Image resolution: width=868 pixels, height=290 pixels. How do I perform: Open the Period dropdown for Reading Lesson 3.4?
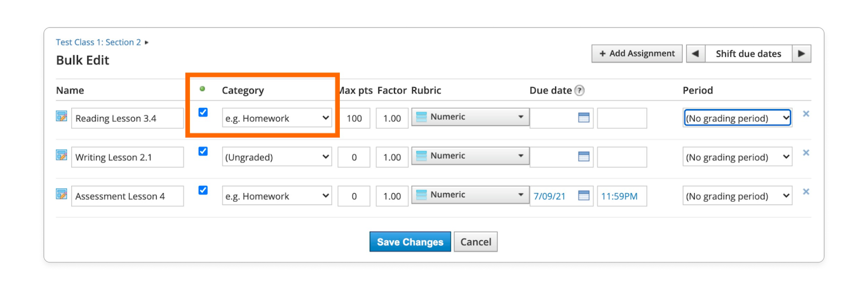[737, 118]
